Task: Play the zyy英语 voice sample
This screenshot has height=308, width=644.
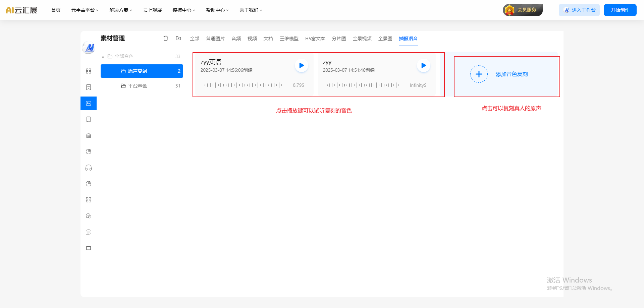Action: [x=301, y=65]
